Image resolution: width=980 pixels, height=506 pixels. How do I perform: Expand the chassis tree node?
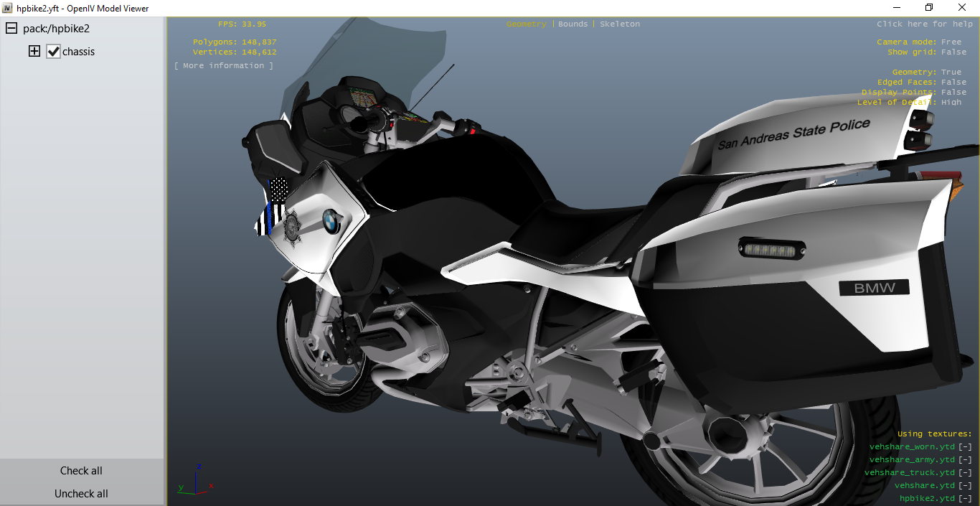(34, 52)
